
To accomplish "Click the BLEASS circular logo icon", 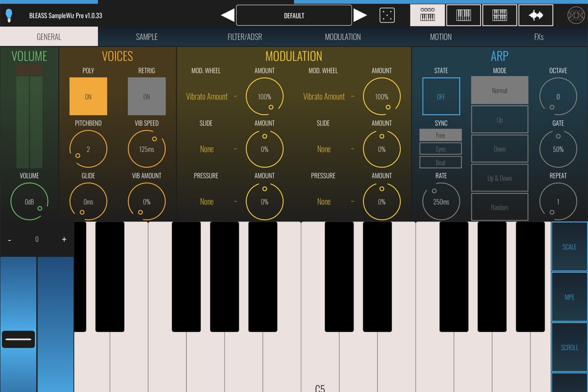I will point(576,16).
